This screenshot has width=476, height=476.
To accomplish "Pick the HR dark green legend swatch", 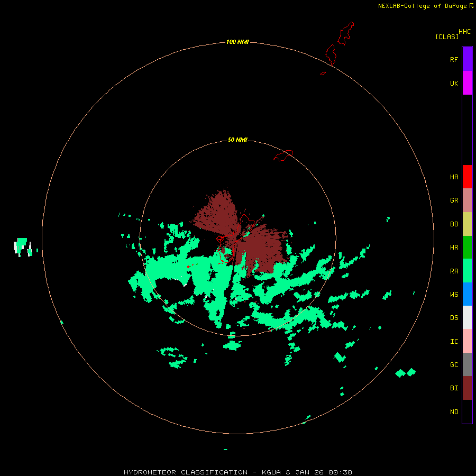I will coord(467,247).
